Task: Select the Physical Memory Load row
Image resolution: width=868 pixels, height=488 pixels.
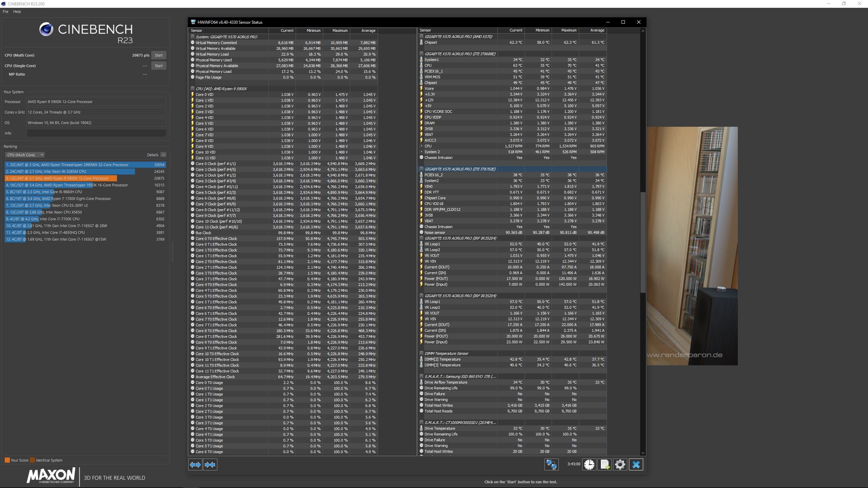Action: (x=283, y=72)
